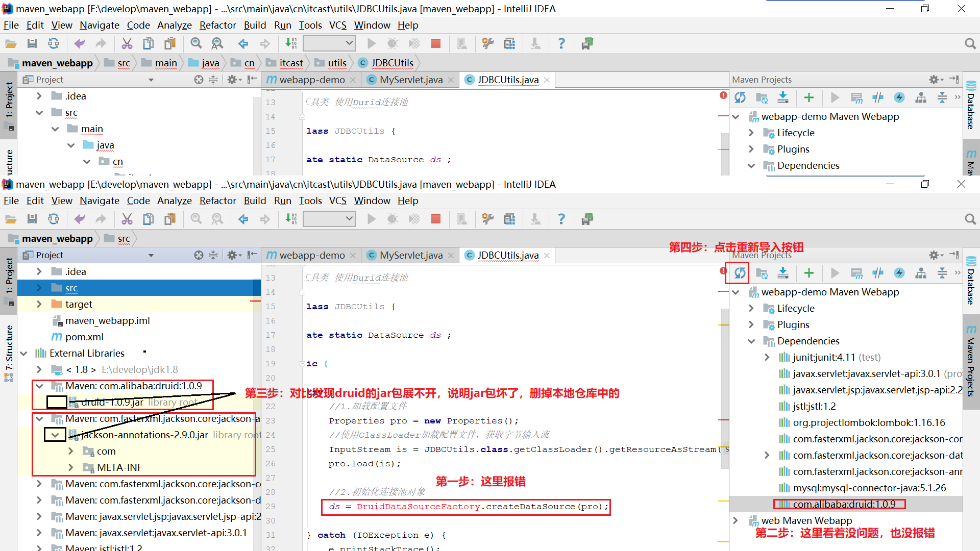Collapse All icon in lower Maven Projects toolbar
The image size is (980, 551).
point(942,273)
